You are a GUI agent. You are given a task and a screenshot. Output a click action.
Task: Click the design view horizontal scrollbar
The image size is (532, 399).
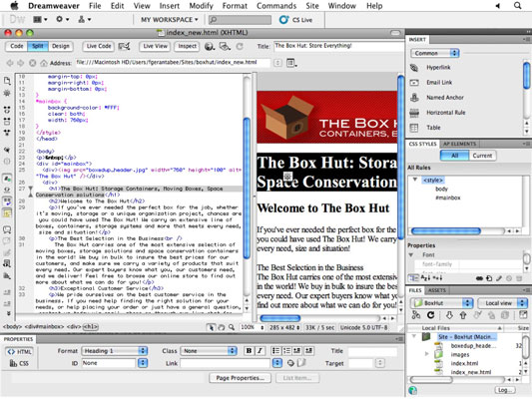280,318
